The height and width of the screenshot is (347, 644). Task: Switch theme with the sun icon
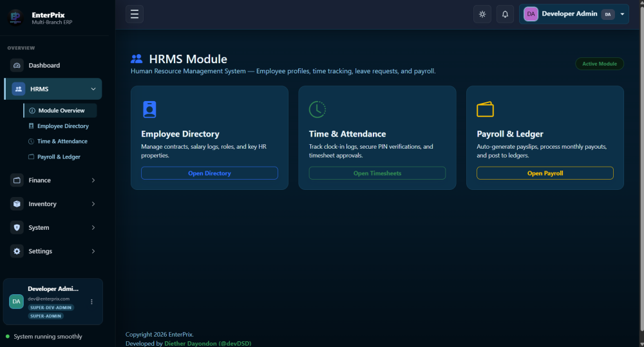[482, 14]
